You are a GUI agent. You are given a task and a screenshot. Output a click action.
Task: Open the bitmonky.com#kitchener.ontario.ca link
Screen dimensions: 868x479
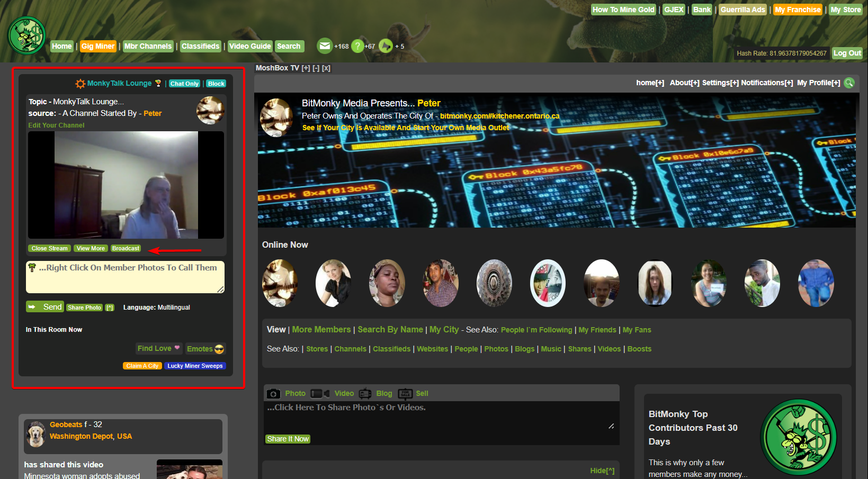[x=499, y=116]
